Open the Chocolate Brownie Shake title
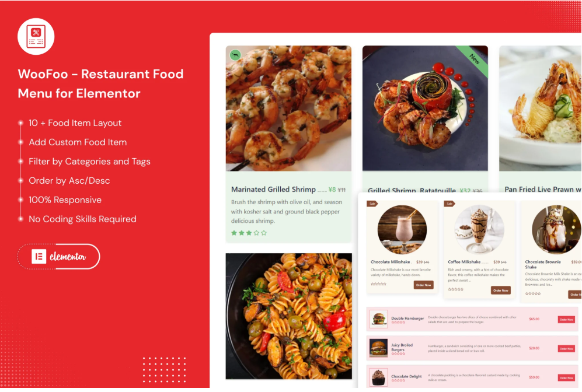This screenshot has width=582, height=392. click(x=543, y=264)
